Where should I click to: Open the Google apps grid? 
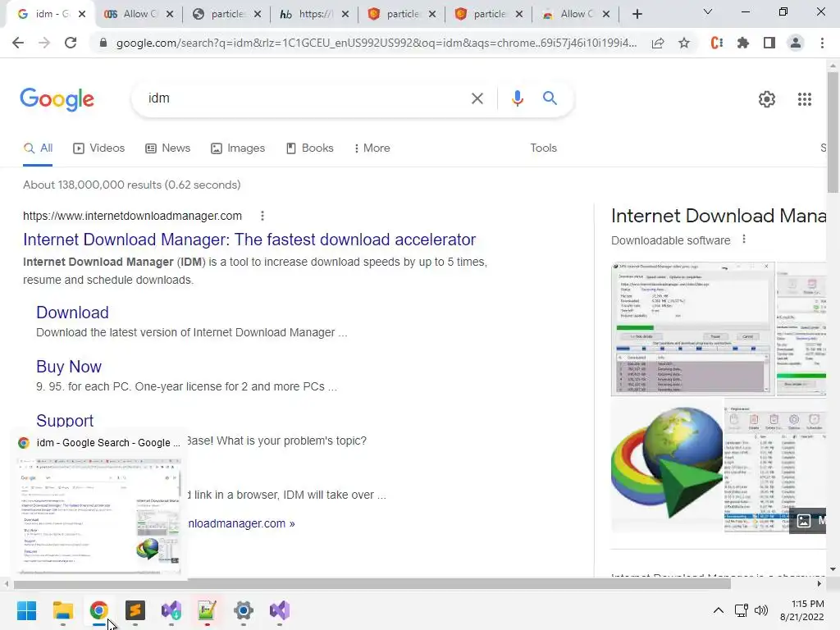click(x=805, y=99)
